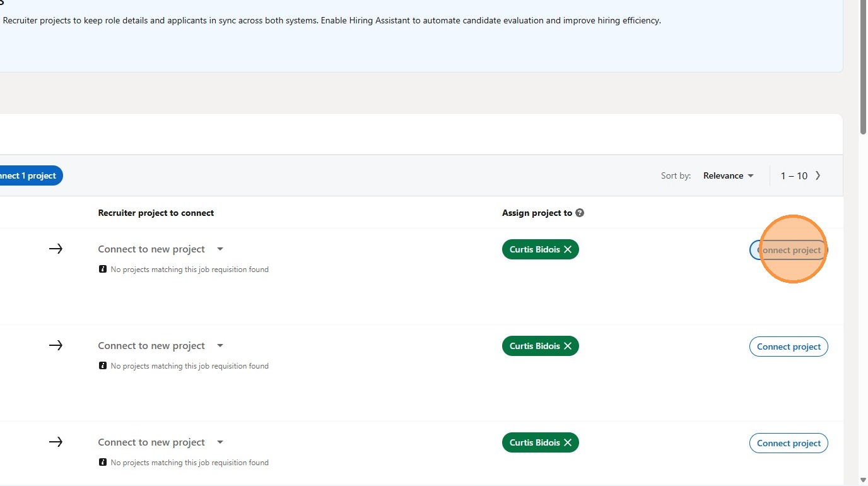
Task: Open the Sort by Relevance dropdown
Action: (729, 175)
